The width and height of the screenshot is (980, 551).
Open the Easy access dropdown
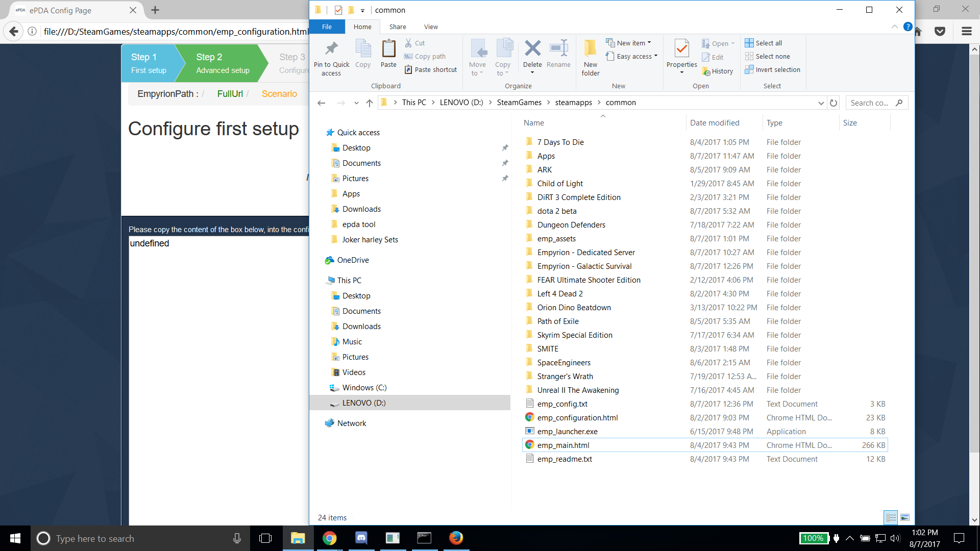point(631,56)
